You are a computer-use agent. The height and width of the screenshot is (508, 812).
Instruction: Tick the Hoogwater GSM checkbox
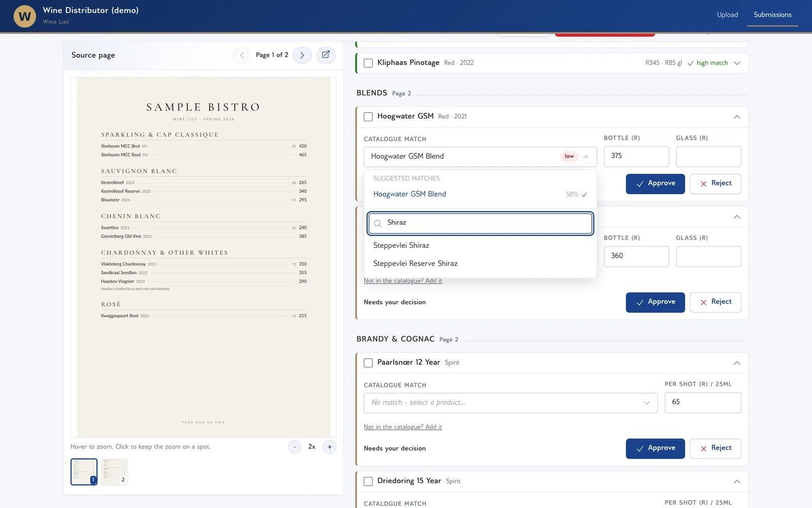tap(368, 117)
